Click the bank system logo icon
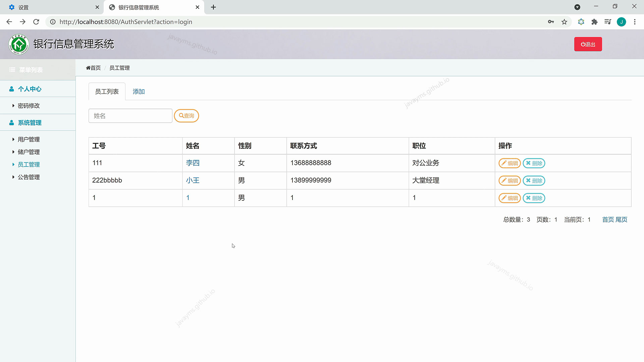Viewport: 644px width, 362px height. click(x=19, y=44)
